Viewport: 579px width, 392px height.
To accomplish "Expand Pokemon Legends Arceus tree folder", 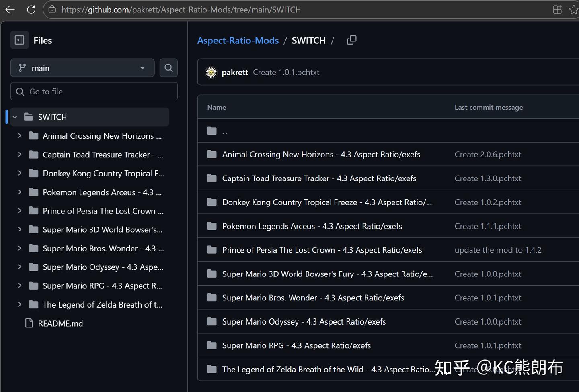I will tap(20, 192).
